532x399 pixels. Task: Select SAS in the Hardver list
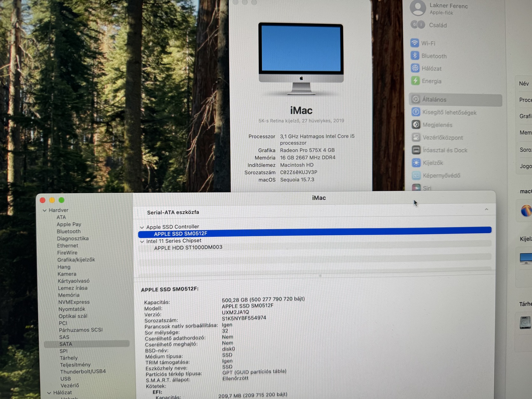coord(64,337)
